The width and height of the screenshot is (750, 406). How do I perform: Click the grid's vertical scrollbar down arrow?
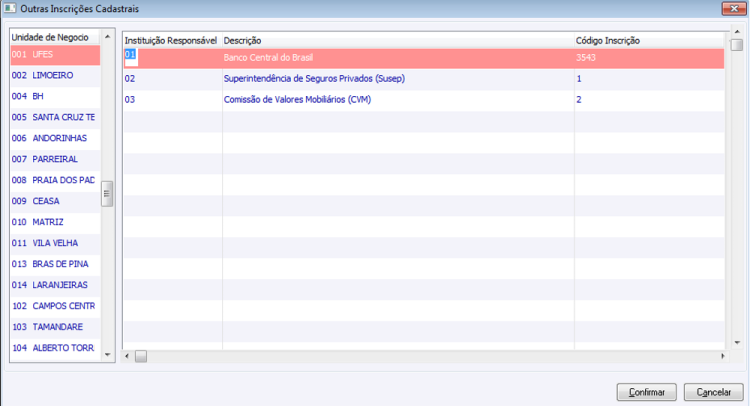click(x=737, y=342)
